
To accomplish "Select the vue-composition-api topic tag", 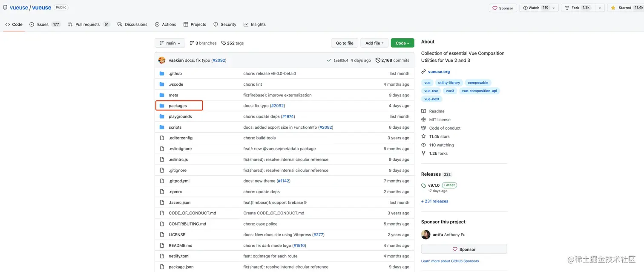I will tap(479, 91).
